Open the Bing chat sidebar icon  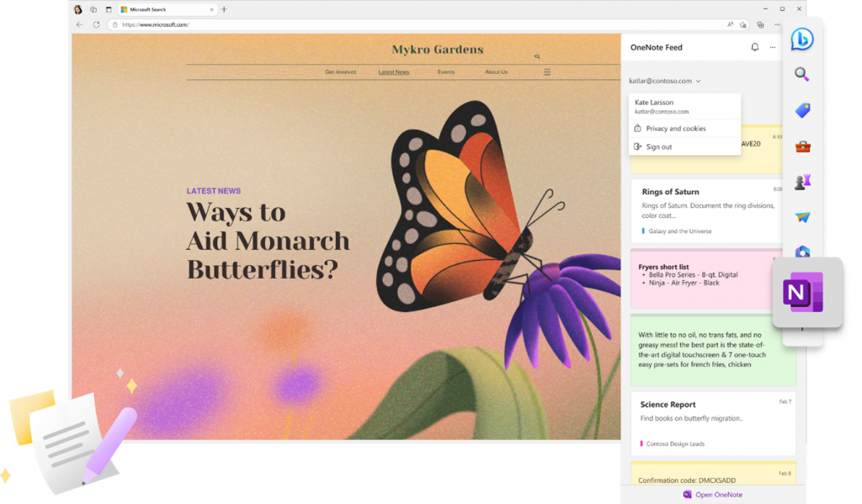pos(801,40)
